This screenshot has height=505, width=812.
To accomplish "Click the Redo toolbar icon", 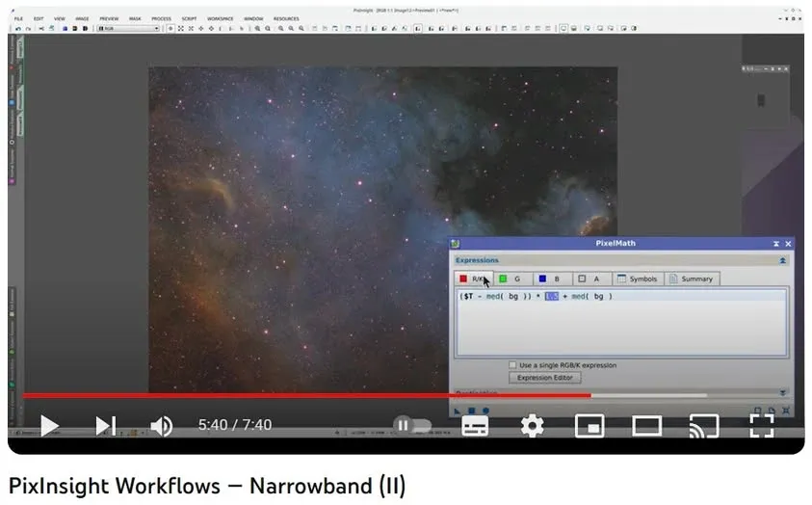I will coord(28,29).
